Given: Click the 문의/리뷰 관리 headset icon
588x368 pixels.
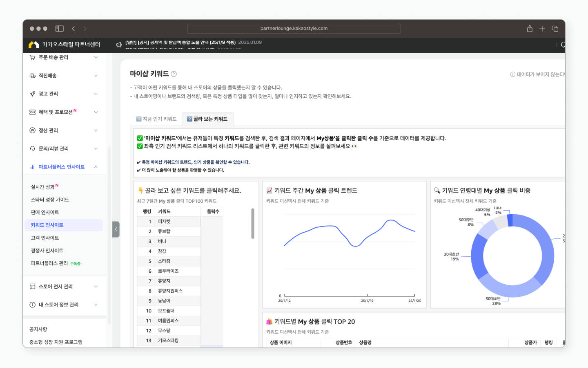Looking at the screenshot, I should 33,148.
